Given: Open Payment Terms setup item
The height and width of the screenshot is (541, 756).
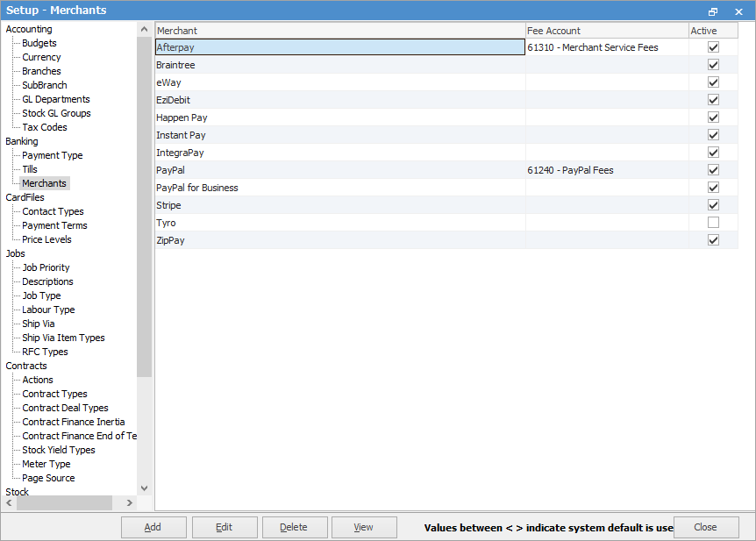Looking at the screenshot, I should tap(54, 225).
